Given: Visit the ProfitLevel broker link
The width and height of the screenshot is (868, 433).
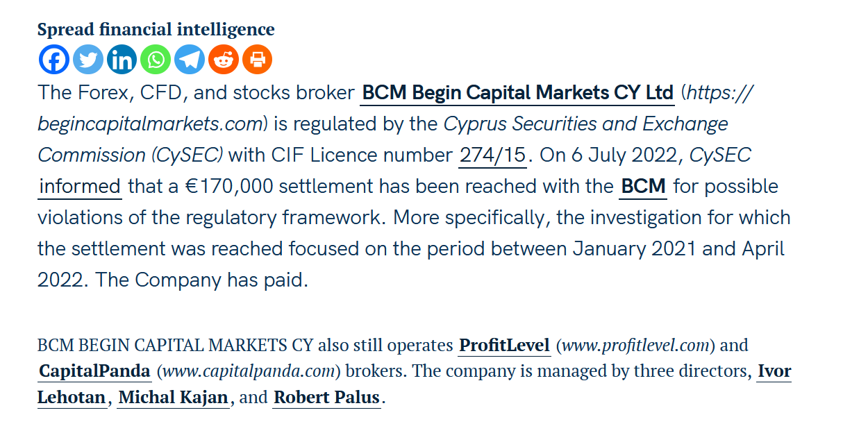Looking at the screenshot, I should tap(505, 345).
